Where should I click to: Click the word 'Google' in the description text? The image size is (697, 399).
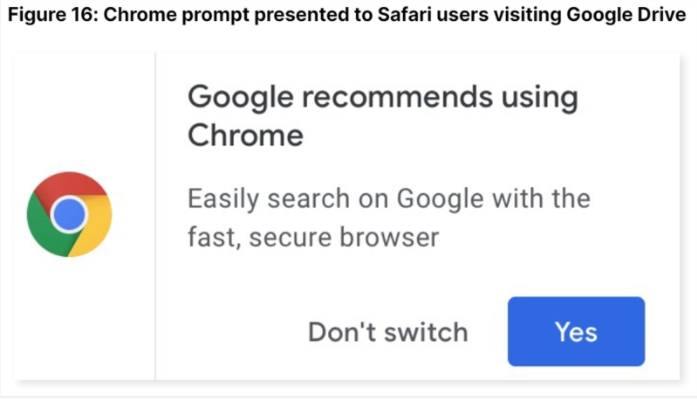click(x=440, y=199)
